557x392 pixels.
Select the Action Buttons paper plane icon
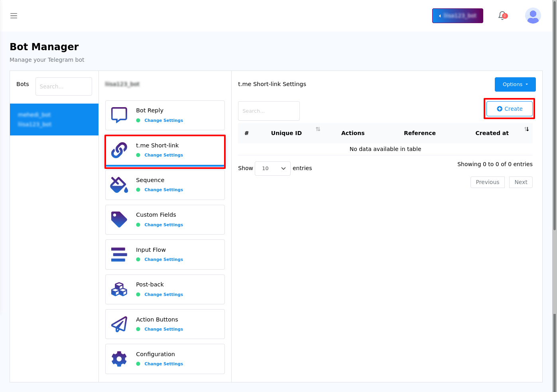tap(118, 324)
